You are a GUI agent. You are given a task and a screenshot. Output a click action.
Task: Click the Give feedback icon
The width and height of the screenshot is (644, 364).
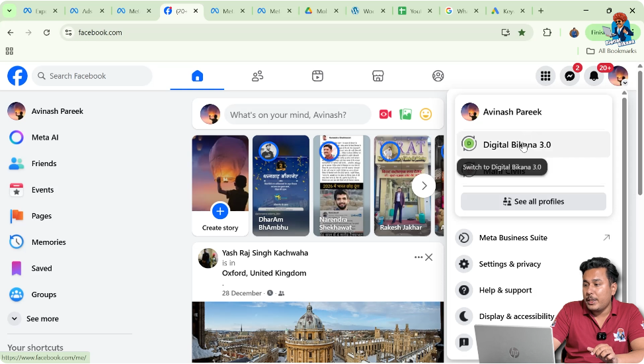(x=464, y=342)
